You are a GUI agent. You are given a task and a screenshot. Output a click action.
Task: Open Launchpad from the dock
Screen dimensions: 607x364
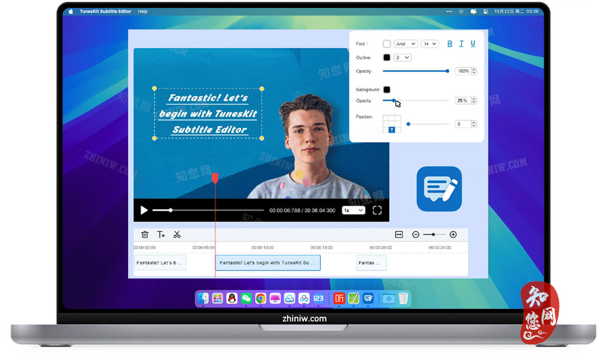click(217, 299)
